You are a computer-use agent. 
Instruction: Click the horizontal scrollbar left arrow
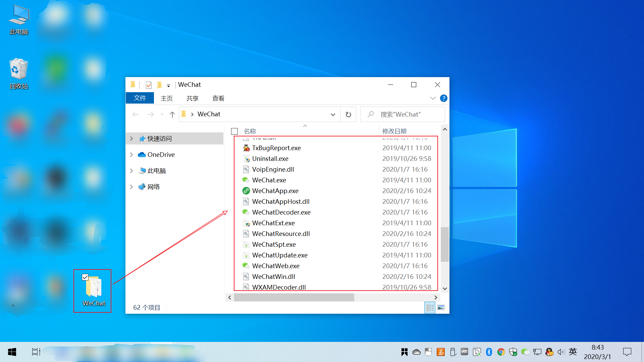coord(230,297)
